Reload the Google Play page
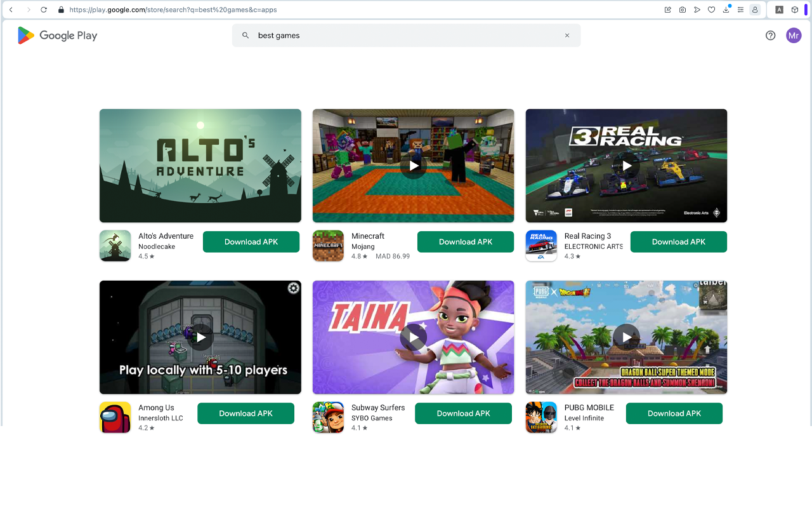The width and height of the screenshot is (812, 508). 44,10
